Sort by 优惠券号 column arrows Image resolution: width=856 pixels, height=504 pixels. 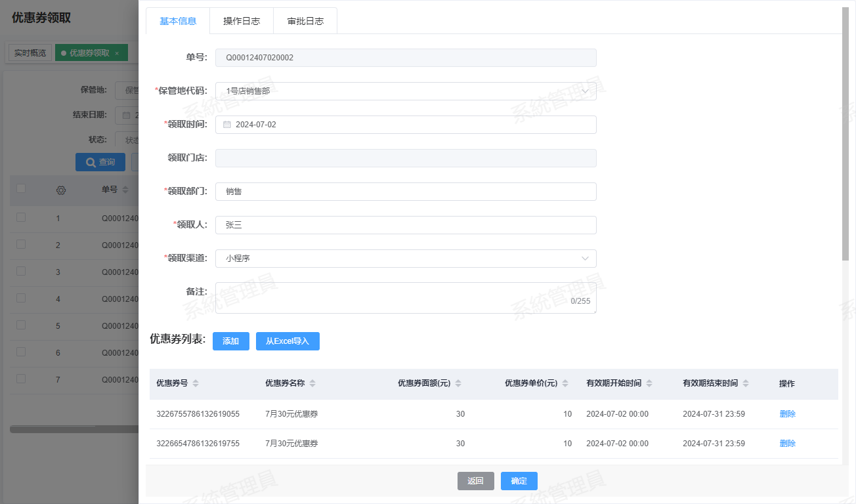196,383
